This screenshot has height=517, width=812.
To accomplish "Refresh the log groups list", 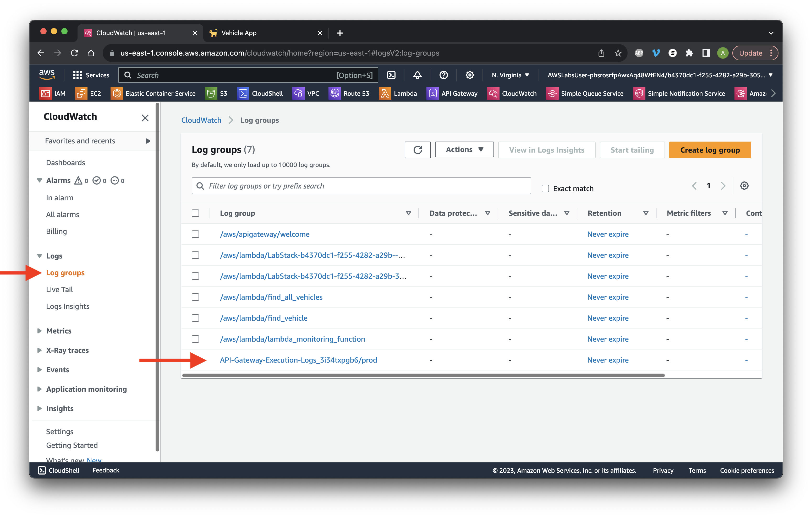I will click(x=418, y=150).
